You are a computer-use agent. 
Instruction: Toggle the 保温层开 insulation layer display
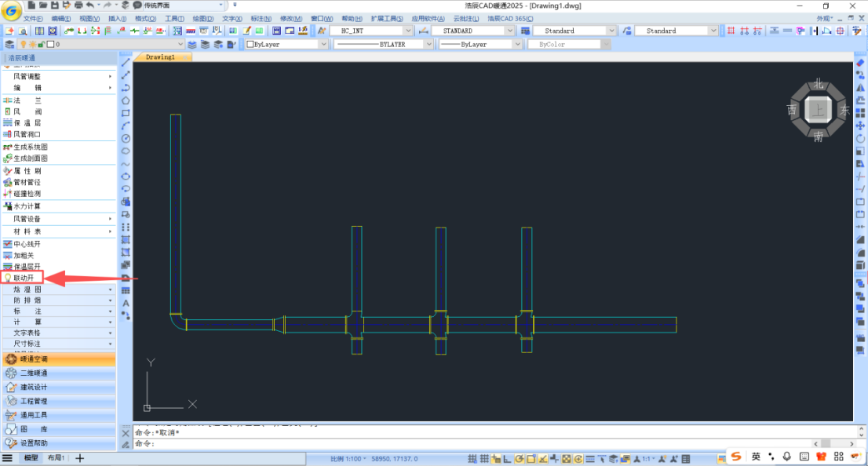(x=27, y=267)
